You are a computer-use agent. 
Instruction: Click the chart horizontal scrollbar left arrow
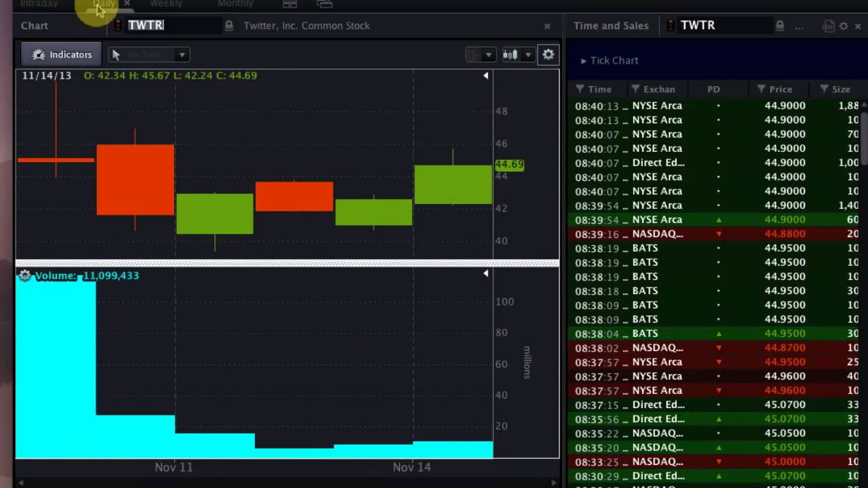click(x=21, y=483)
